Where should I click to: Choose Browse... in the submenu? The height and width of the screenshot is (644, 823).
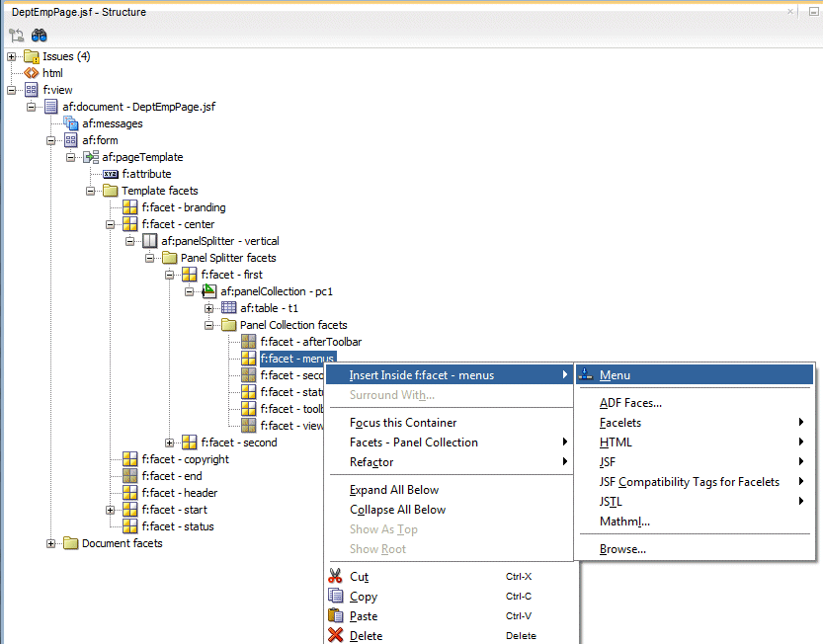click(695, 549)
